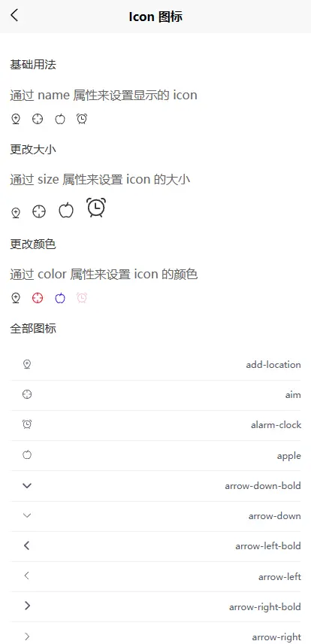Click the add-location icon under basic usage
The height and width of the screenshot is (644, 311).
(x=16, y=119)
